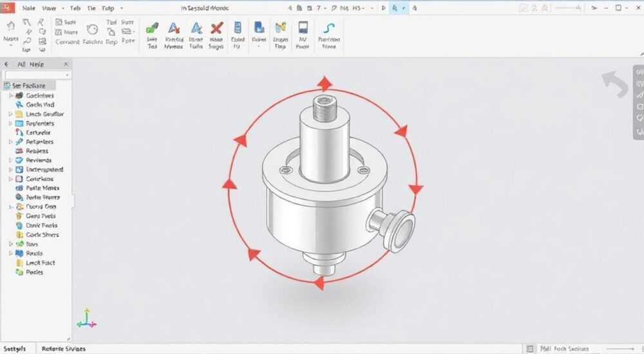The width and height of the screenshot is (644, 354).
Task: Switch to the 'Rotarie Sivlges' bottom tab
Action: [x=64, y=349]
